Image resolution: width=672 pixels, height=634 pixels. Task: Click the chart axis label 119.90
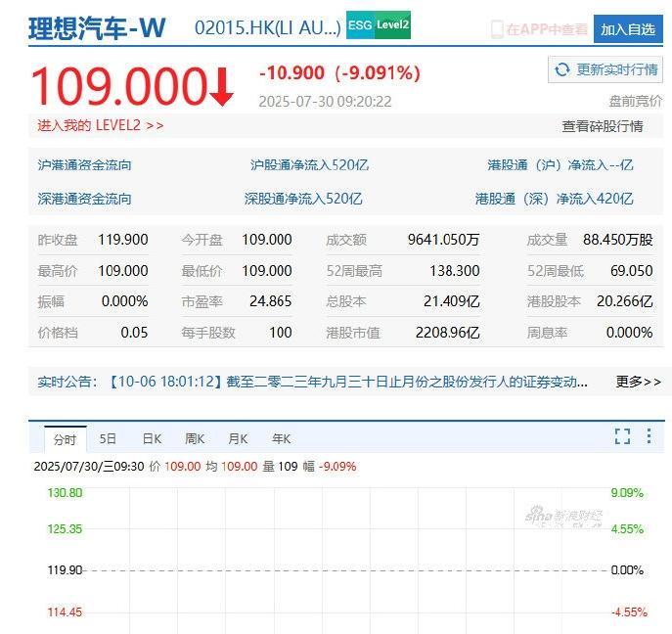click(65, 570)
